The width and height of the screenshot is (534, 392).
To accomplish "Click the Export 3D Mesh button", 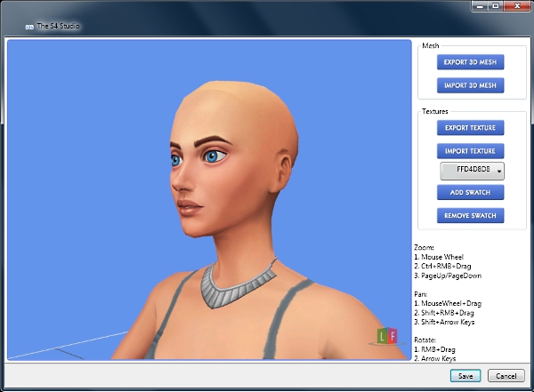I will (471, 62).
